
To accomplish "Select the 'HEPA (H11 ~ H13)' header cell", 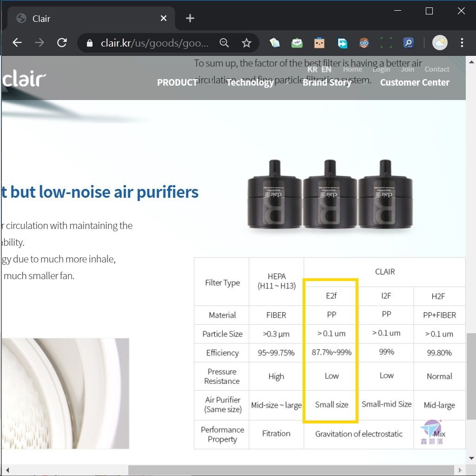I will click(x=277, y=281).
